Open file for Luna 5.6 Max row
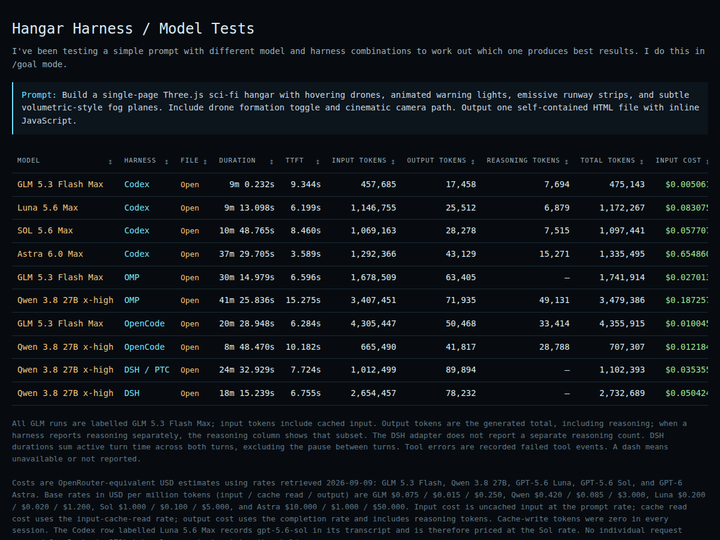 pos(190,208)
